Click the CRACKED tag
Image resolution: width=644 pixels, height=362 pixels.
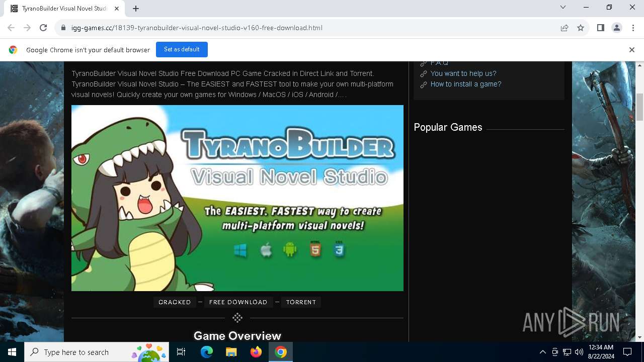[175, 302]
